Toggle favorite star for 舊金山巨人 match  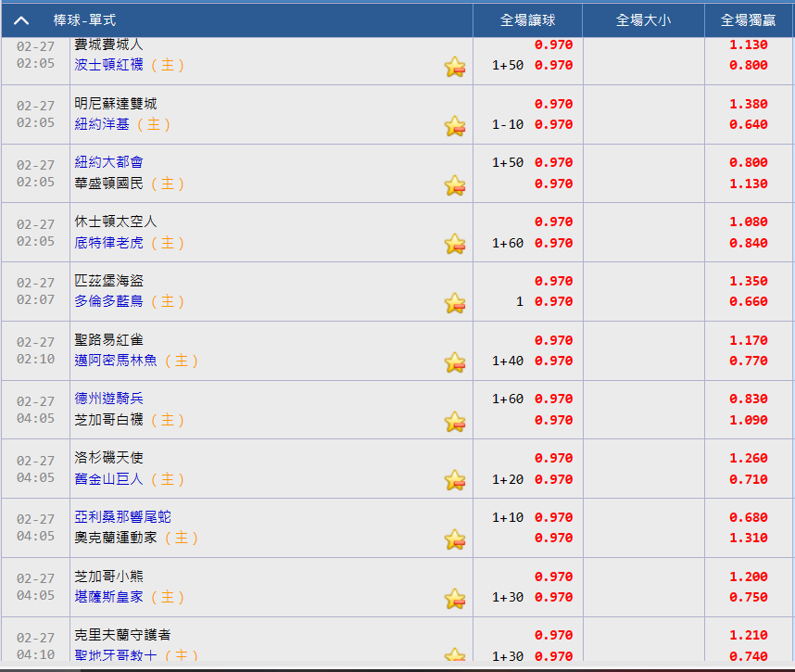tap(455, 480)
